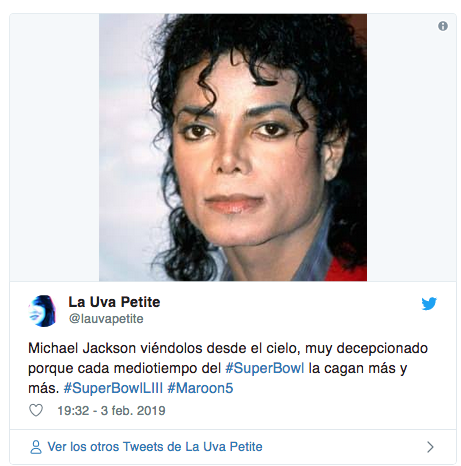Screen dimensions: 461x466
Task: Click the words 'la cagan más y' in tweet
Action: 358,369
